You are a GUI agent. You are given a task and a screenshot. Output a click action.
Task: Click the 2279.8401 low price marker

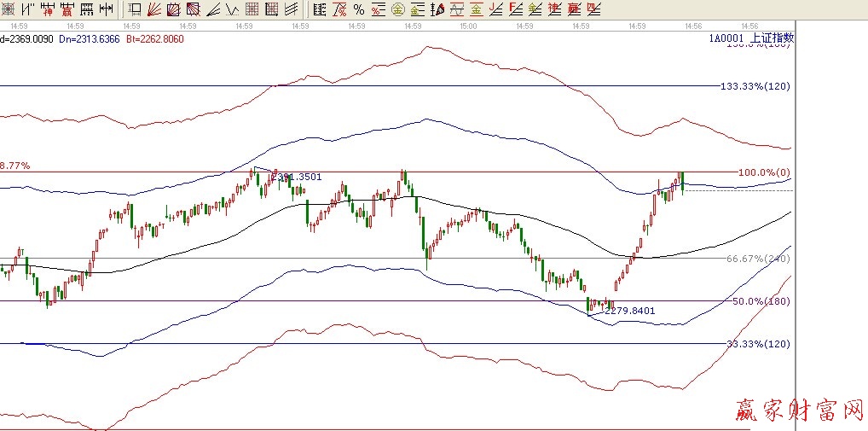(629, 311)
